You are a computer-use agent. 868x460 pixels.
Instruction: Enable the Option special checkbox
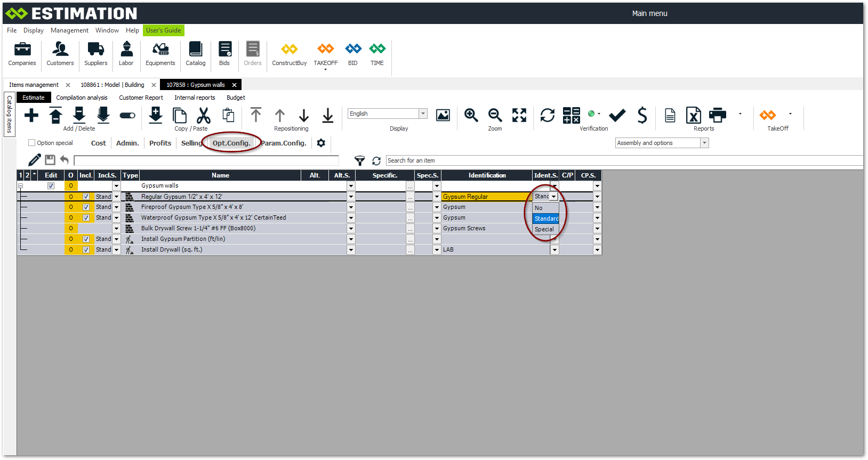tap(32, 143)
